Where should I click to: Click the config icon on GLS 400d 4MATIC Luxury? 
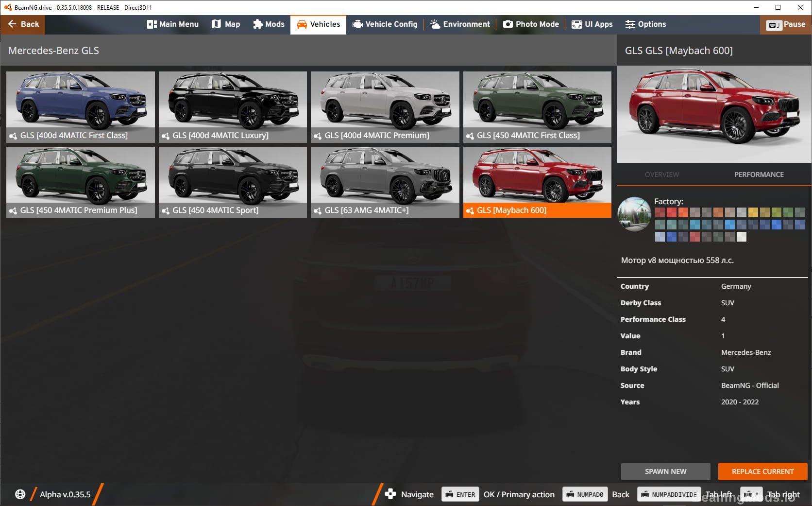coord(166,136)
